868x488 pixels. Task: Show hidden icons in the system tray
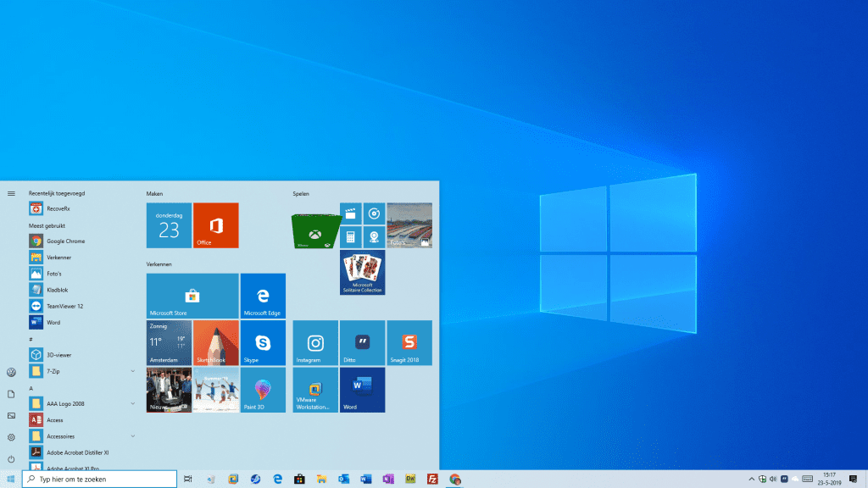pyautogui.click(x=753, y=479)
